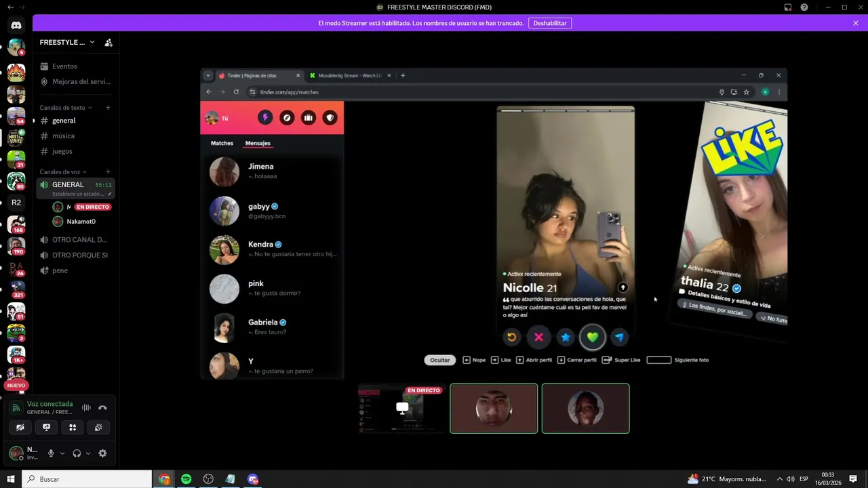This screenshot has height=488, width=868.
Task: Open headphone output options dropdown
Action: [88, 453]
